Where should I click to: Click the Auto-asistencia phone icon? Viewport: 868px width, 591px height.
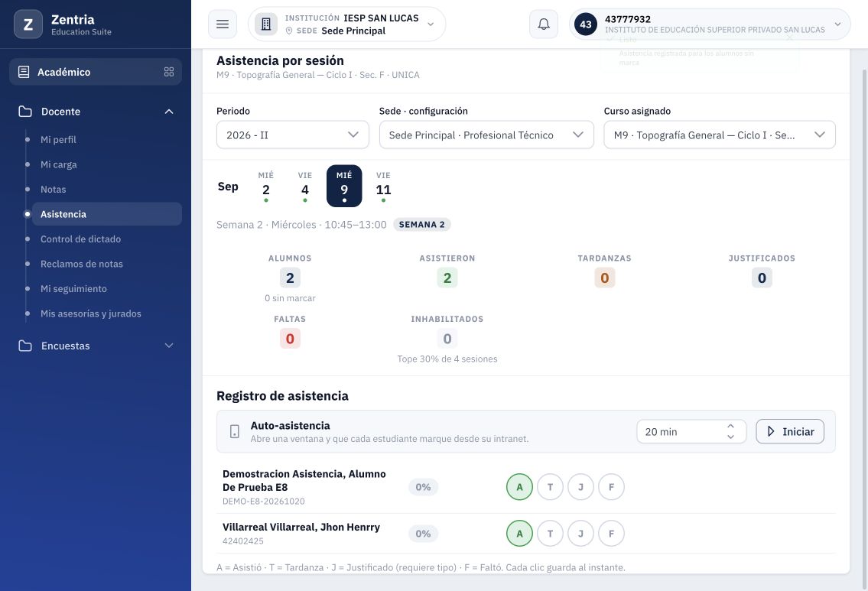pyautogui.click(x=235, y=432)
